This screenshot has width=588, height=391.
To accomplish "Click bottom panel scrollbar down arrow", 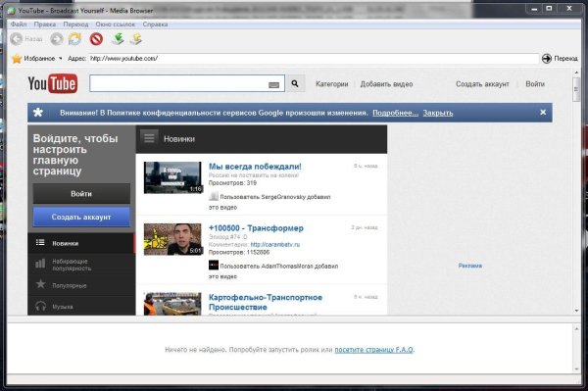I will [x=577, y=368].
